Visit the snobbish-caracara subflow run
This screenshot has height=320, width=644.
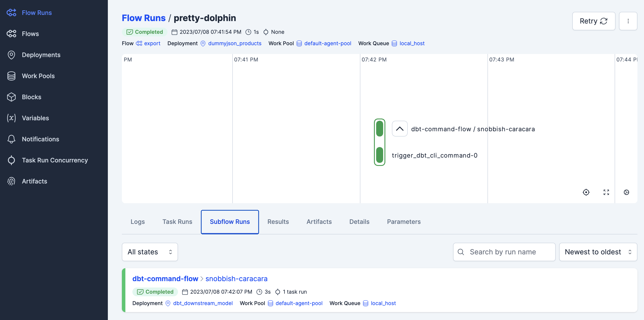point(237,279)
